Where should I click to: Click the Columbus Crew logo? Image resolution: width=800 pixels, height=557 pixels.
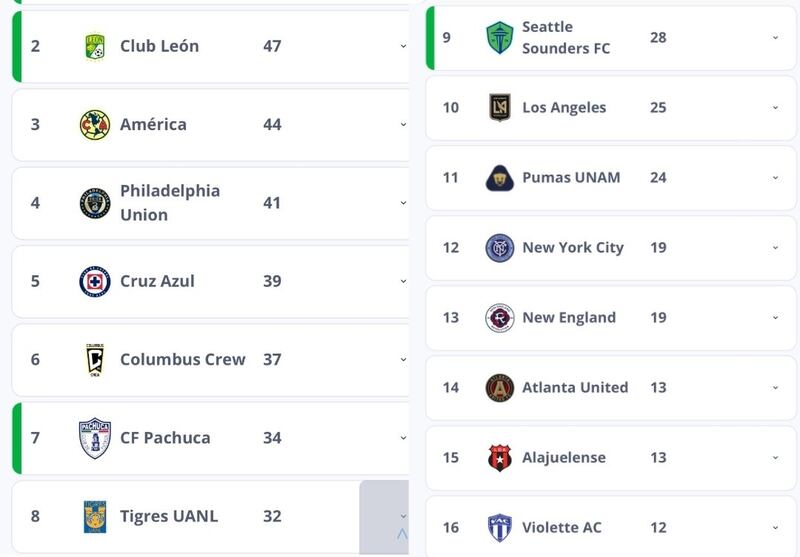click(95, 359)
